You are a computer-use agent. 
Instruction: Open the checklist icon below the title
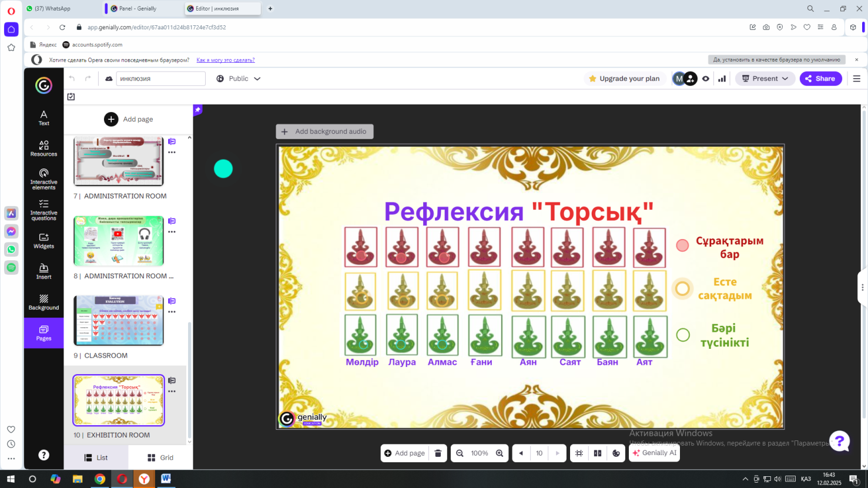(71, 97)
